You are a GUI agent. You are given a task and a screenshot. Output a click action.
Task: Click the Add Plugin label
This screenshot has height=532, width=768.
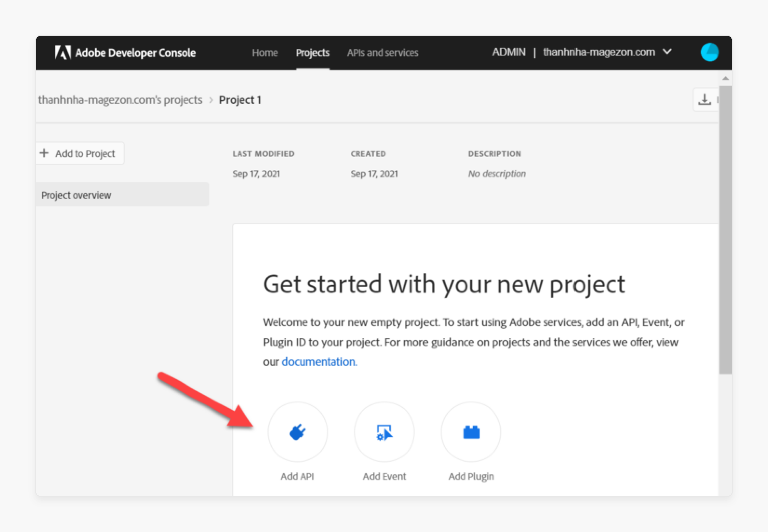coord(471,476)
